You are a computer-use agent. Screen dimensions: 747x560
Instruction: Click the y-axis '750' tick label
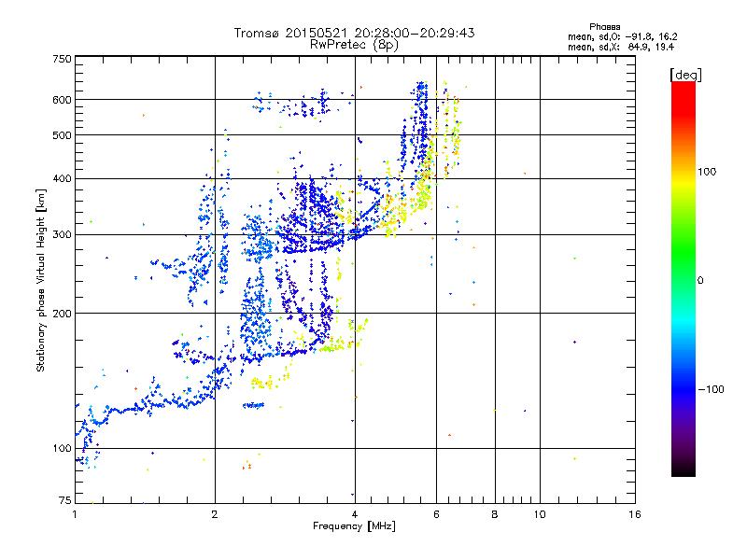[x=62, y=59]
